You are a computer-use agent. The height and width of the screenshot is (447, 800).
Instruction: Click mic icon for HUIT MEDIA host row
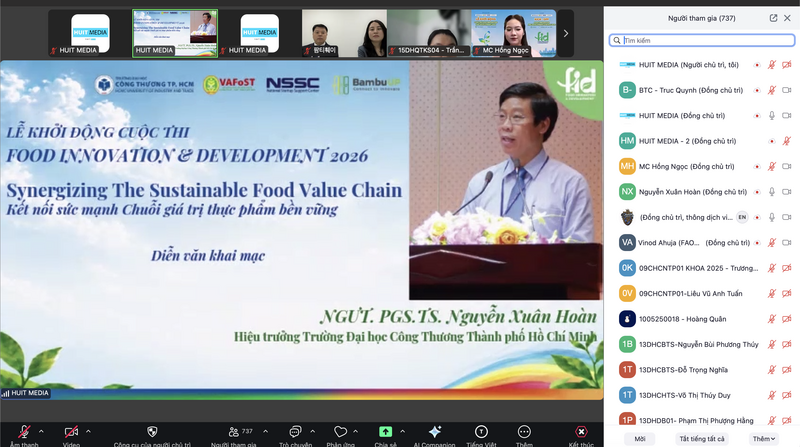coord(772,65)
